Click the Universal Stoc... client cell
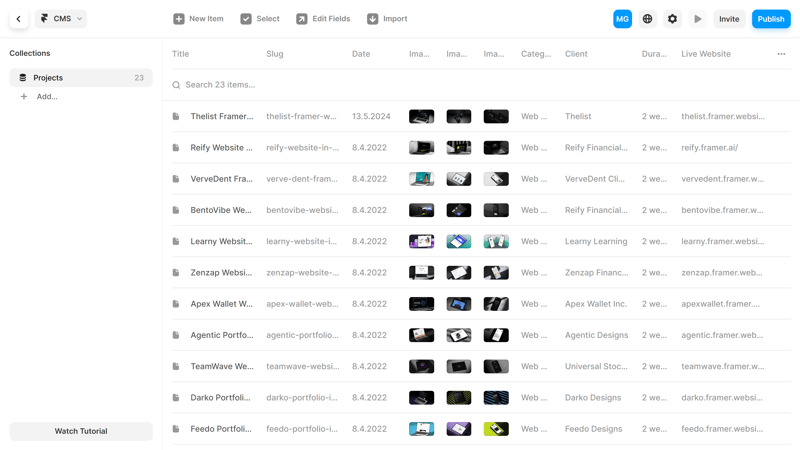The width and height of the screenshot is (800, 450). click(596, 366)
